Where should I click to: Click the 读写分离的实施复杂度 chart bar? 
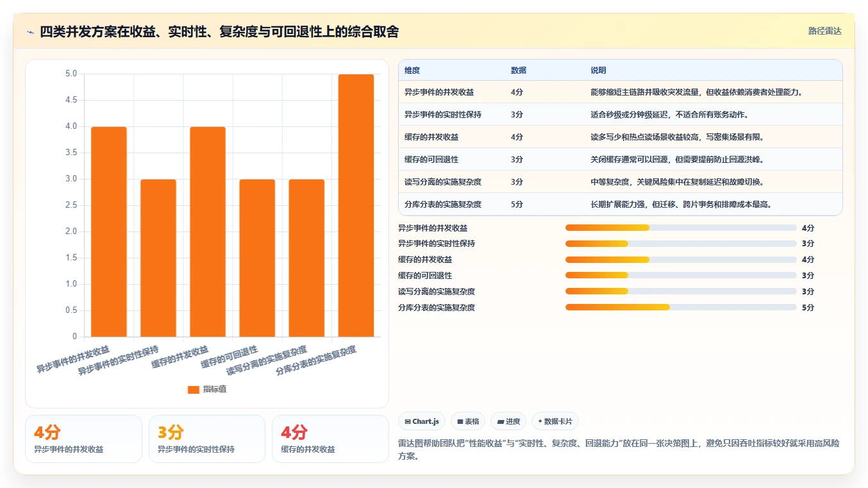click(306, 258)
